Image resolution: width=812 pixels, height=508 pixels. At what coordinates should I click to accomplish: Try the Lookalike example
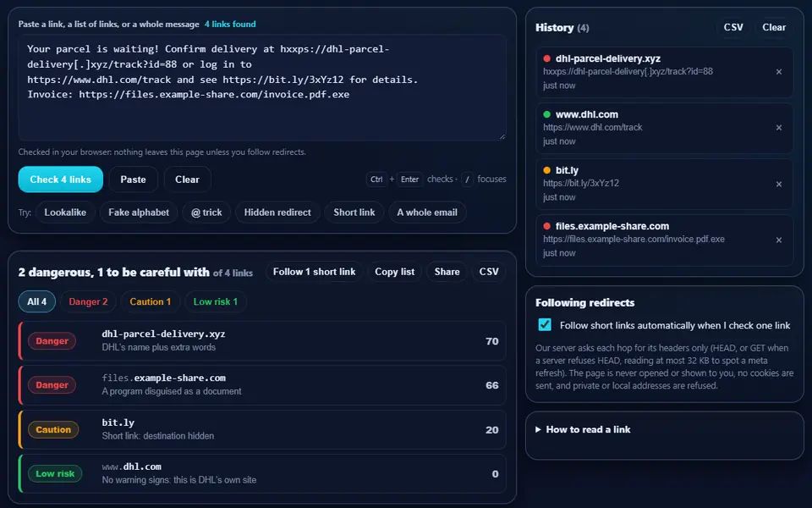(65, 213)
